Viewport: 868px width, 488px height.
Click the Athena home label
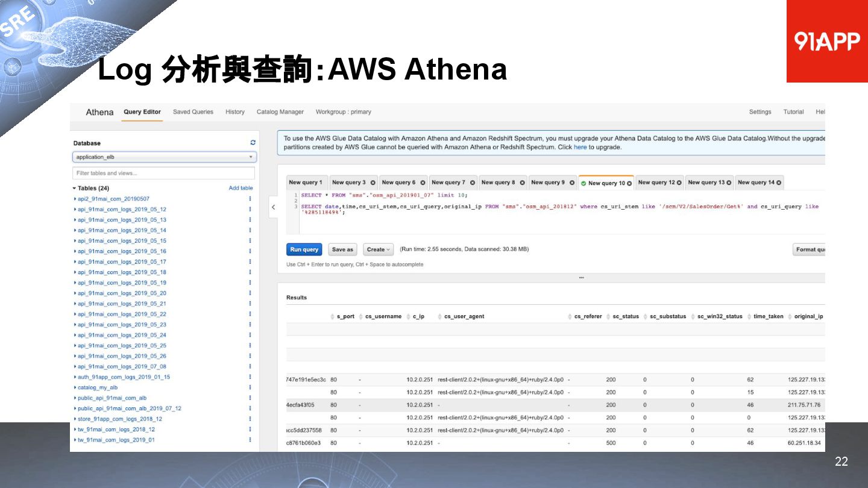99,112
